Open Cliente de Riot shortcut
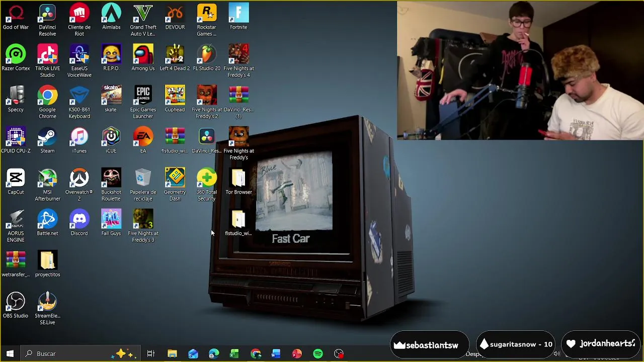The height and width of the screenshot is (362, 644). (79, 20)
